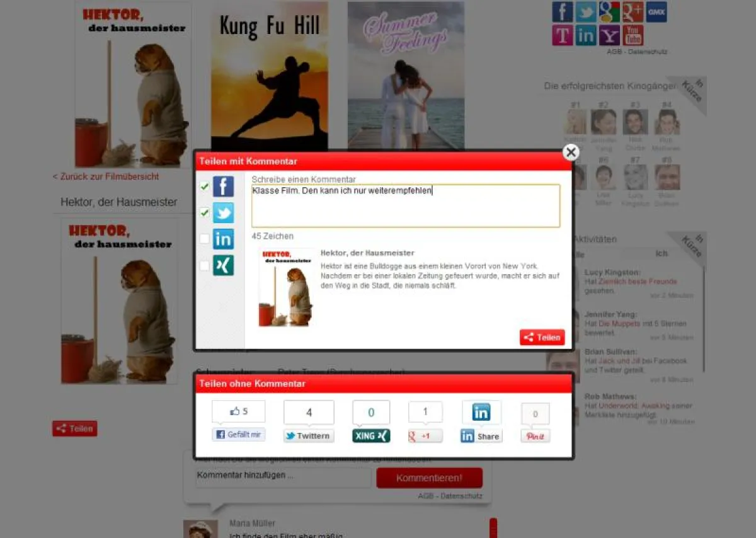Open the GMX icon in the top right
This screenshot has width=756, height=538.
[656, 12]
